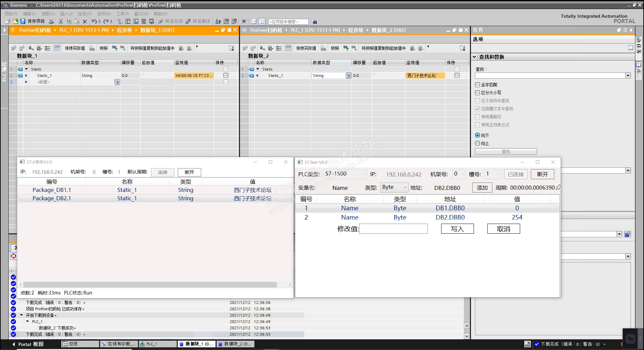Click the 断开 button in S7小助手
Viewport: 644px width, 350px height.
189,172
